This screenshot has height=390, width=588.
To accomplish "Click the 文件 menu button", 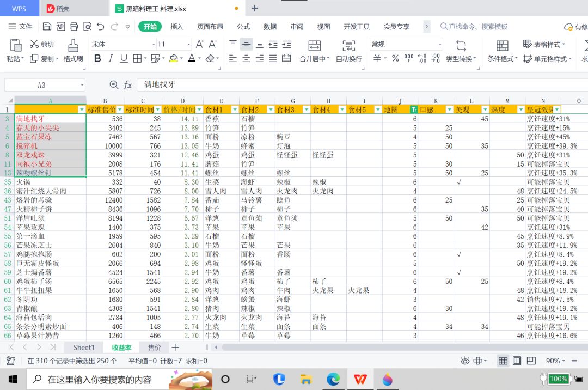I will pos(21,26).
